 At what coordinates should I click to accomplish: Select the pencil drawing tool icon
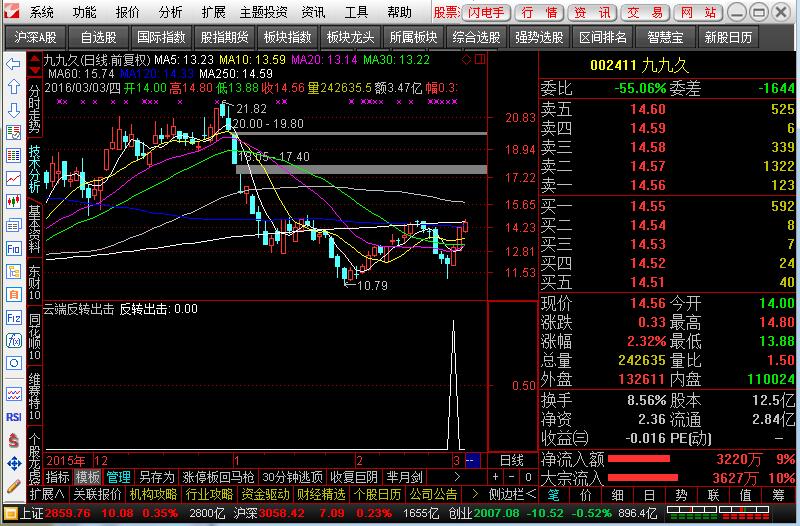pos(13,486)
